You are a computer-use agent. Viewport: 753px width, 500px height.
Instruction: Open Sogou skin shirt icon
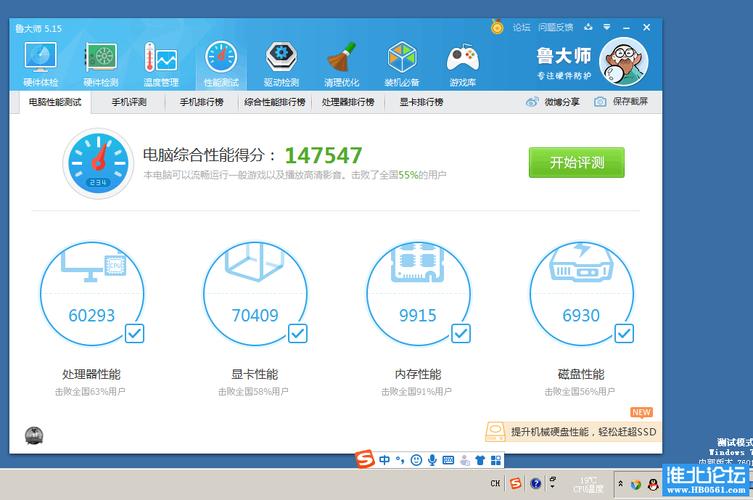[x=480, y=460]
